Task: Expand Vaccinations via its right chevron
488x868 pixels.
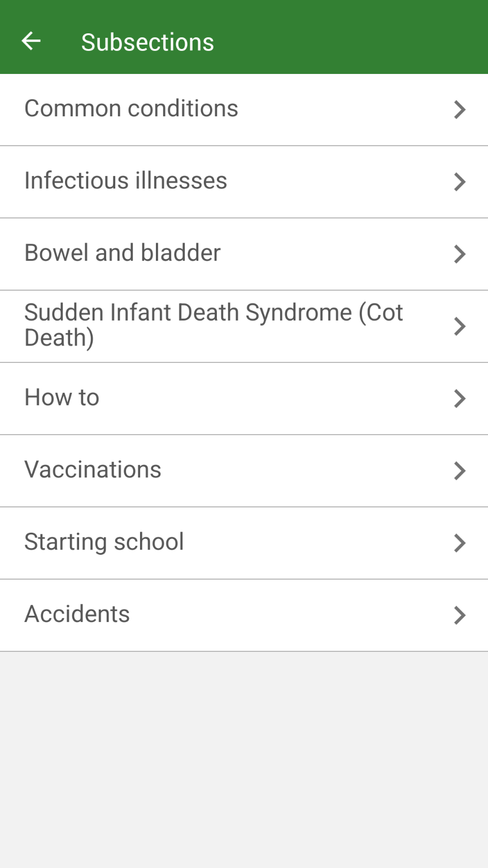Action: coord(460,471)
